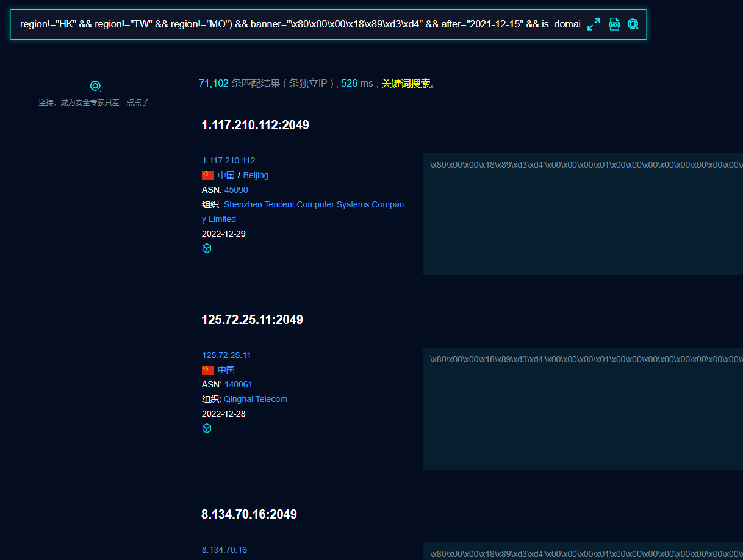This screenshot has width=743, height=560.
Task: Click the expand arrows icon in search bar
Action: [x=594, y=24]
